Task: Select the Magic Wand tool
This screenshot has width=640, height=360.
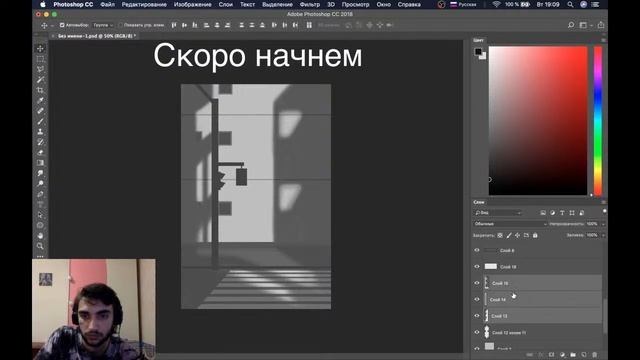Action: [x=40, y=80]
